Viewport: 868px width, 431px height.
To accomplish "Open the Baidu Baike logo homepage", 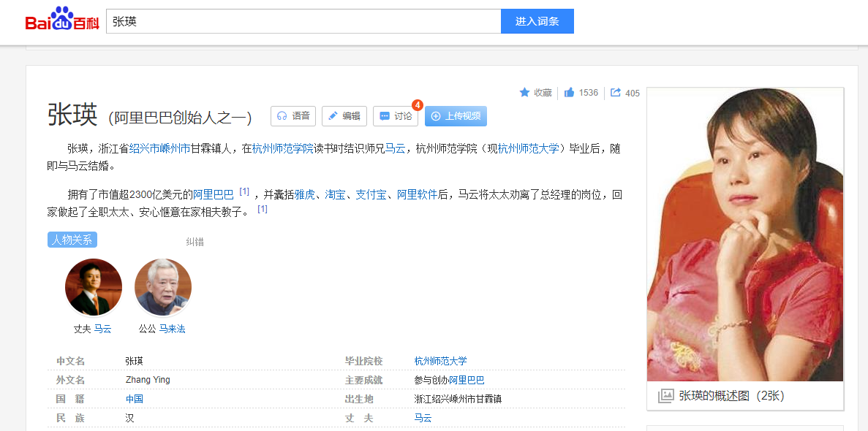I will click(62, 20).
